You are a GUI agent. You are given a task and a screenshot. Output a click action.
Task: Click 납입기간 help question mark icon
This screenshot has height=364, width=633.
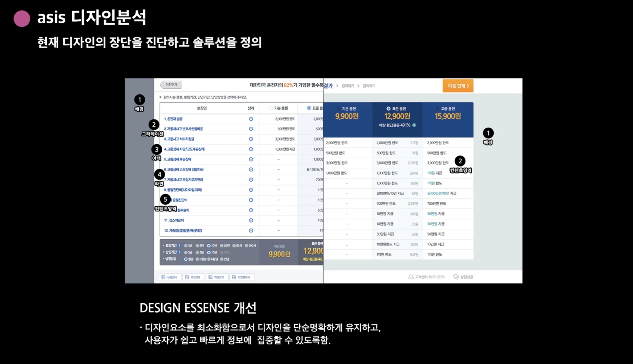pyautogui.click(x=179, y=252)
